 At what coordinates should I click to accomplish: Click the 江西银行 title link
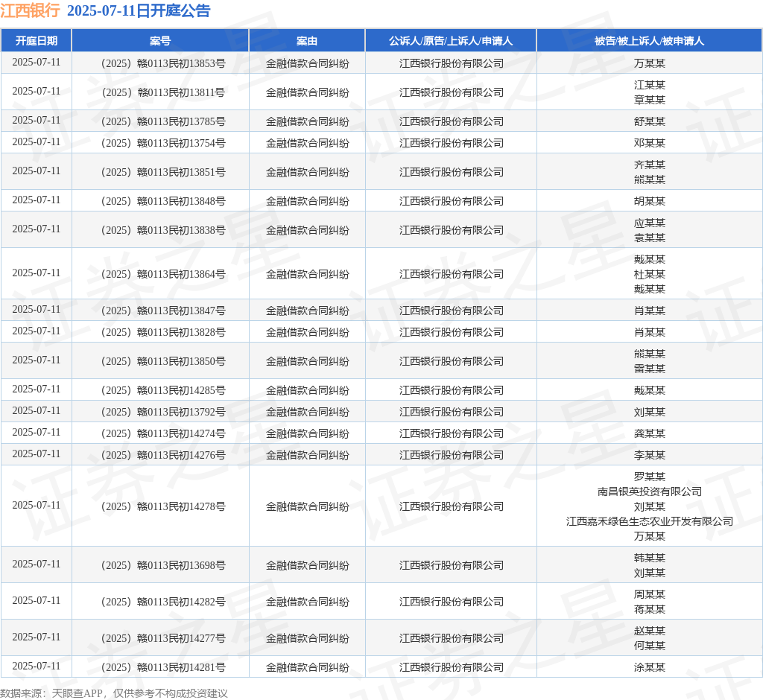30,10
